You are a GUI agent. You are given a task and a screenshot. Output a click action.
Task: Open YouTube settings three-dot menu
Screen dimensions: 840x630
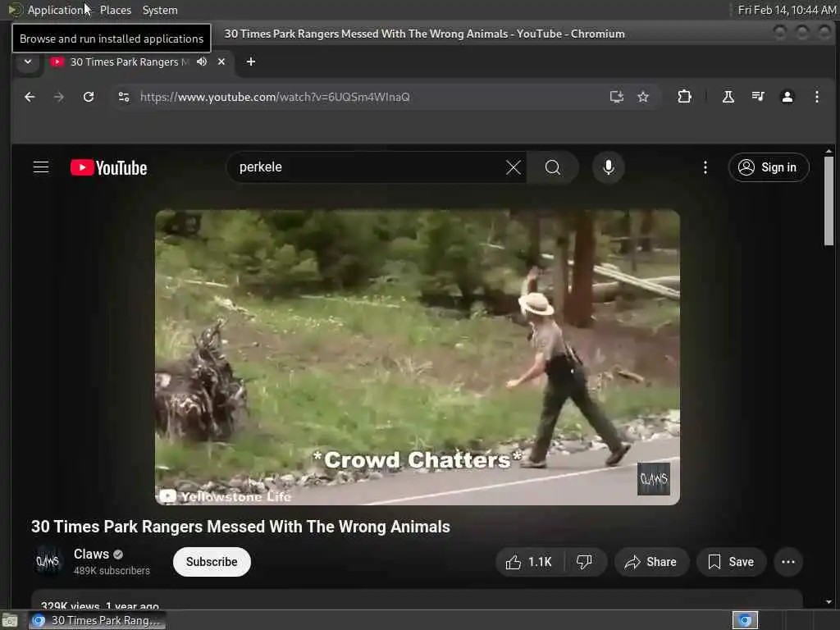705,167
